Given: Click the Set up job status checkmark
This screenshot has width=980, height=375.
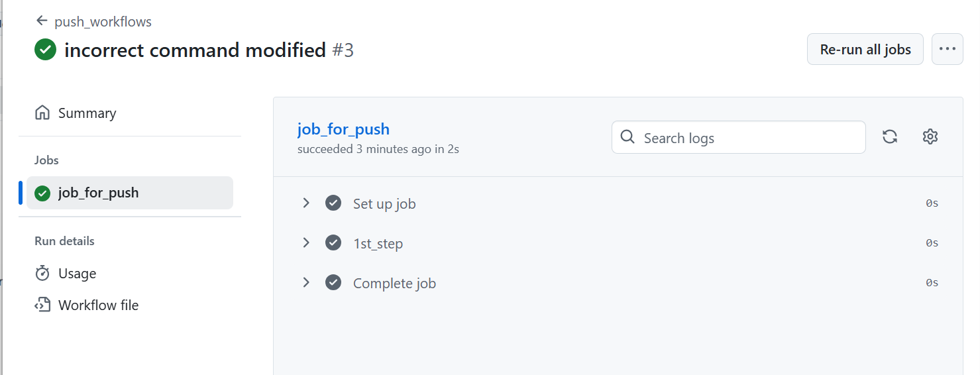Looking at the screenshot, I should tap(333, 203).
